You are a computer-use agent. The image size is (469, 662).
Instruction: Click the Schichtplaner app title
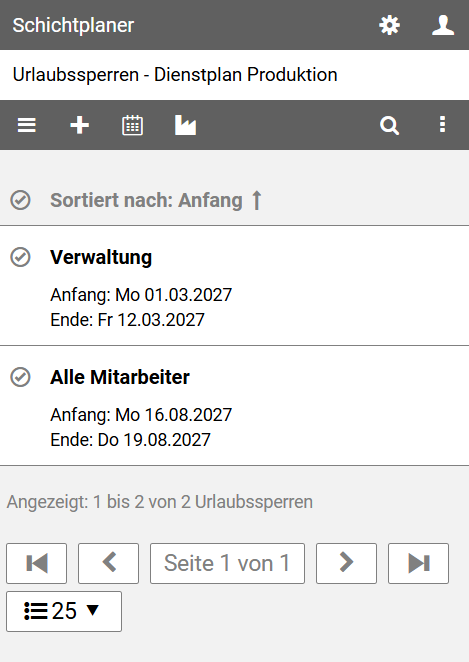click(x=73, y=25)
